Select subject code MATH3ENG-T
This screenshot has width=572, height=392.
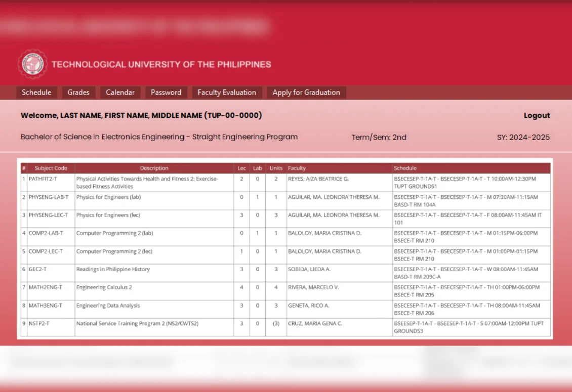[45, 306]
